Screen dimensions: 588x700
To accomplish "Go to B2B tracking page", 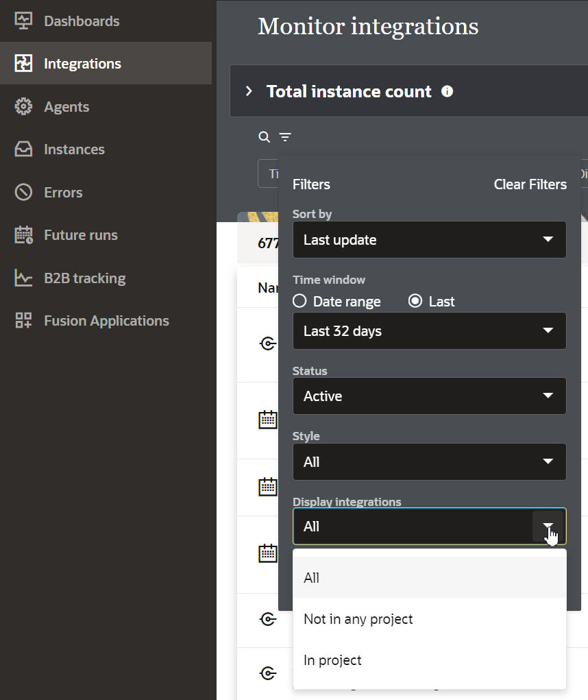I will point(84,278).
